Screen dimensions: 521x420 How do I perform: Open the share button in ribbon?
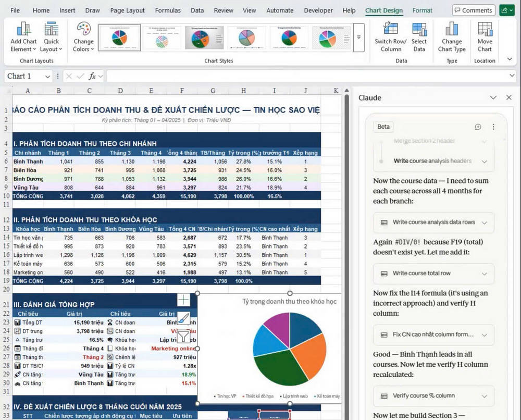tap(507, 10)
